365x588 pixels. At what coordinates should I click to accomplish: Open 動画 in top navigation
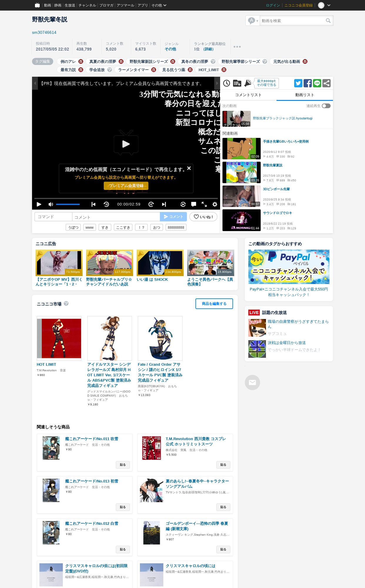48,5
